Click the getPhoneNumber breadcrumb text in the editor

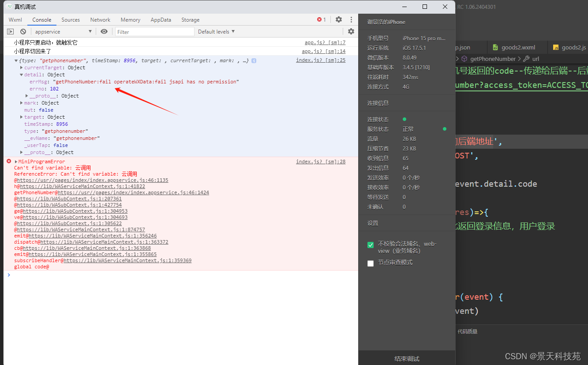coord(493,59)
